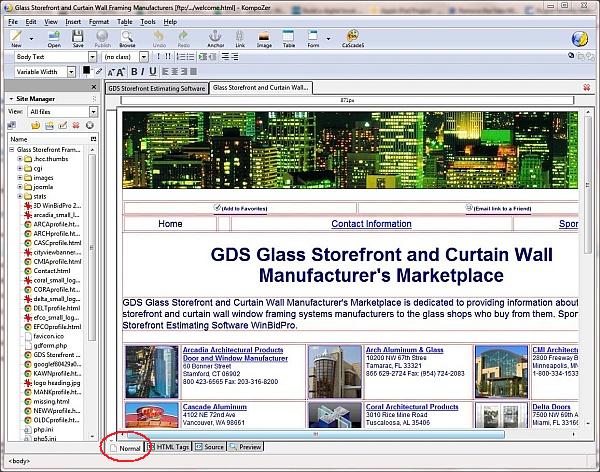Expand the joomla folder

(20, 187)
